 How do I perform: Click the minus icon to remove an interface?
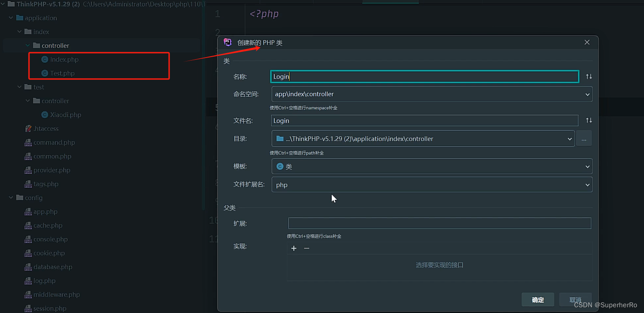point(307,248)
